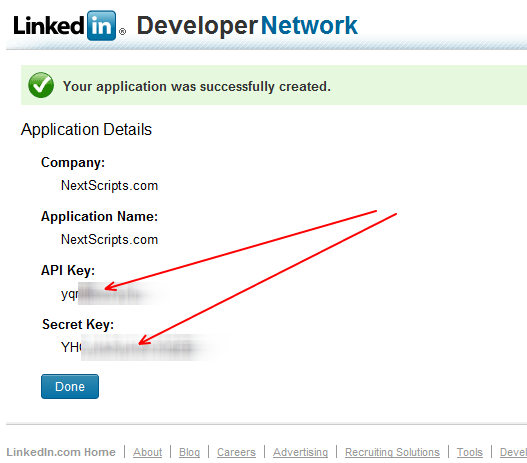527x463 pixels.
Task: Click the 'Your application was successfully created.' message
Action: [x=197, y=86]
